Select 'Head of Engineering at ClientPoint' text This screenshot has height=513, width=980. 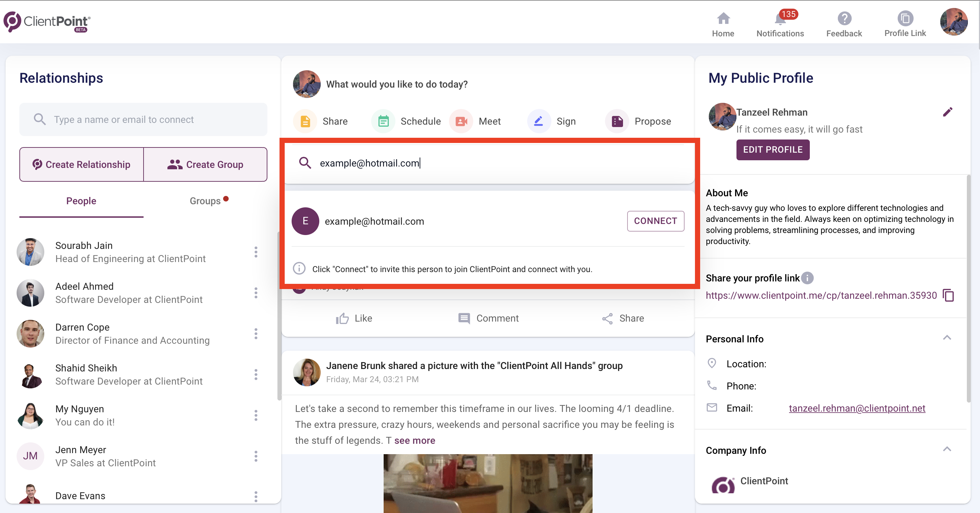tap(130, 259)
